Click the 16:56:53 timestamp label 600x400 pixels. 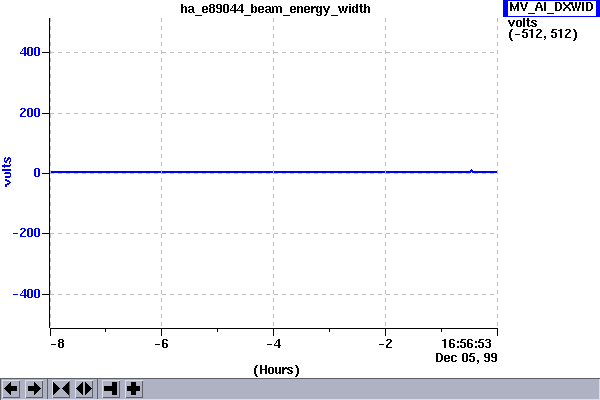click(x=466, y=343)
